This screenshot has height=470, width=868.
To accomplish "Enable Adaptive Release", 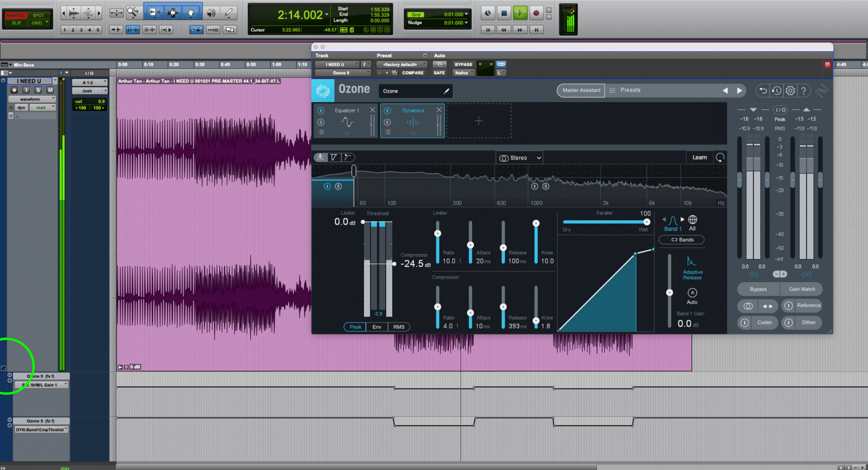I will (692, 268).
